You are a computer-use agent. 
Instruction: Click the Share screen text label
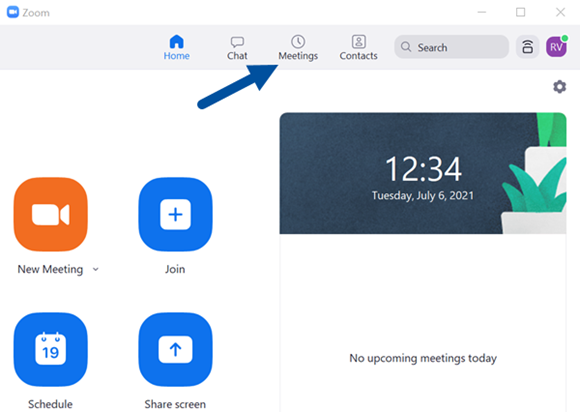[175, 404]
